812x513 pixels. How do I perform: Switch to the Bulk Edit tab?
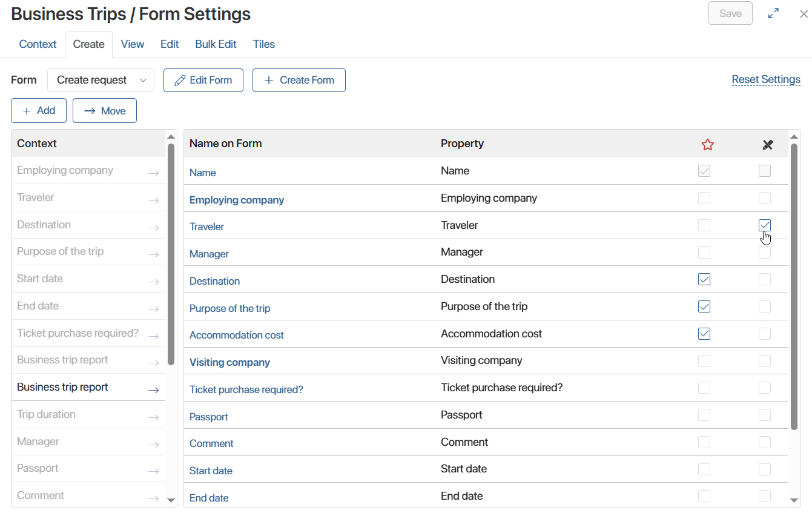[216, 44]
